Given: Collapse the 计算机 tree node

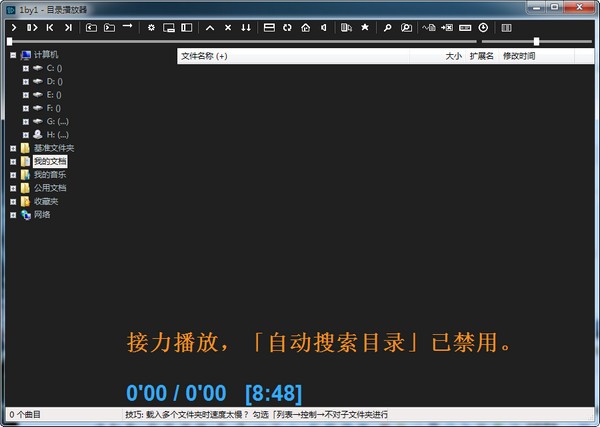Looking at the screenshot, I should click(x=13, y=55).
